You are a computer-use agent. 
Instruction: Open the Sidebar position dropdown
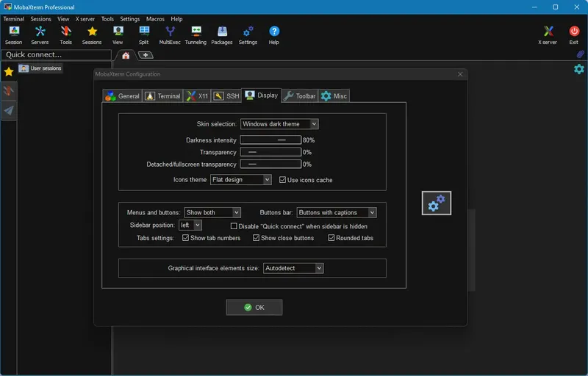(190, 225)
